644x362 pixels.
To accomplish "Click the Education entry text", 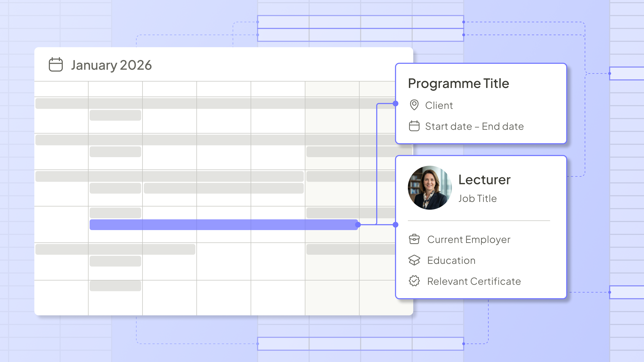I will 451,260.
